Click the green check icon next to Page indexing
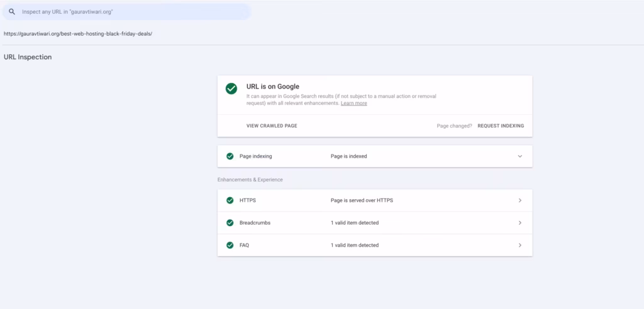 click(230, 156)
